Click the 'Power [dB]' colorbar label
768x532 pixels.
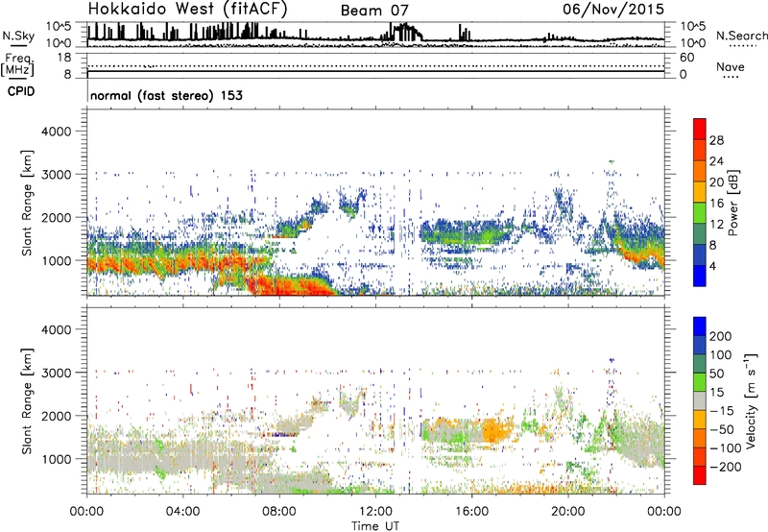(733, 203)
